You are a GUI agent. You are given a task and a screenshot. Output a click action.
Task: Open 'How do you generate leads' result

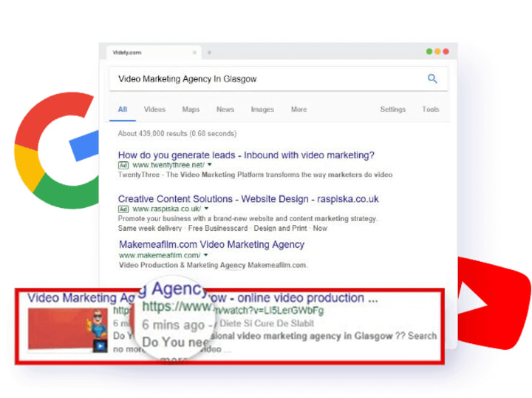(246, 155)
